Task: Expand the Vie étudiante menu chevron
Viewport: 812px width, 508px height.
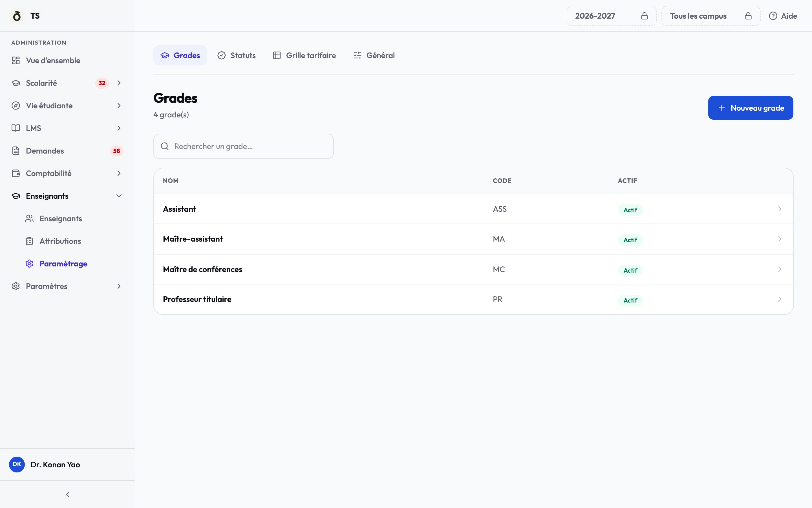Action: point(119,106)
